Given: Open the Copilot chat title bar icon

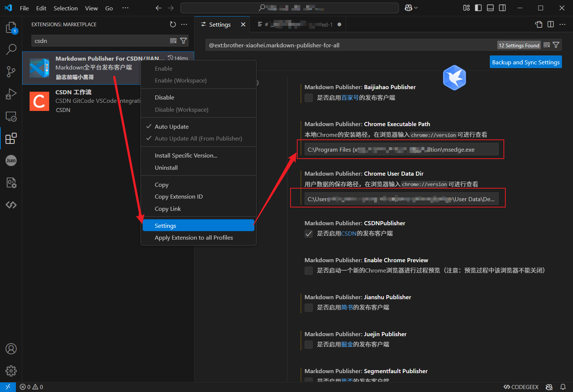Looking at the screenshot, I should click(x=408, y=8).
